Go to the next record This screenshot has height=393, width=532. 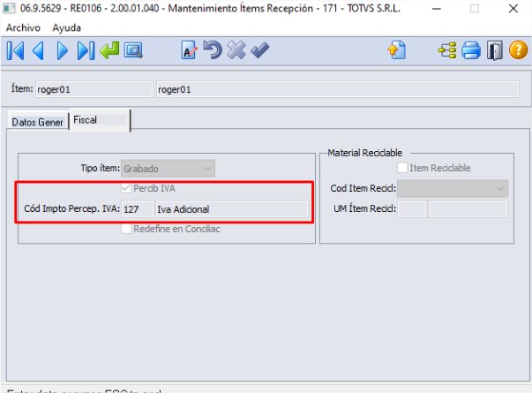tap(63, 50)
